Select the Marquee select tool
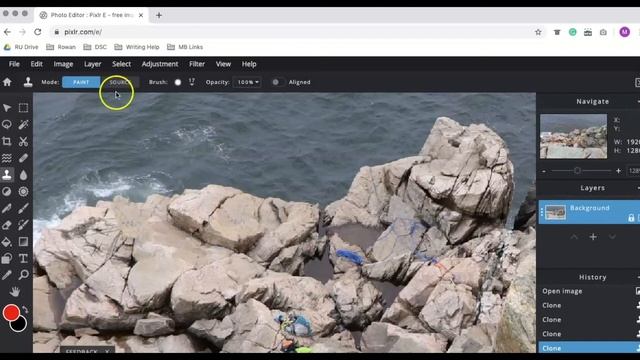The width and height of the screenshot is (640, 360). (x=23, y=108)
